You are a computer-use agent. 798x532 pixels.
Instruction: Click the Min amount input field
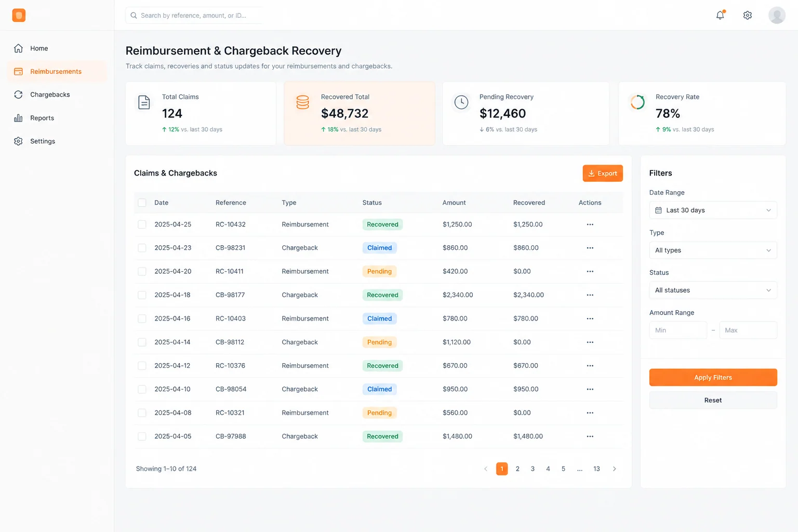tap(678, 330)
